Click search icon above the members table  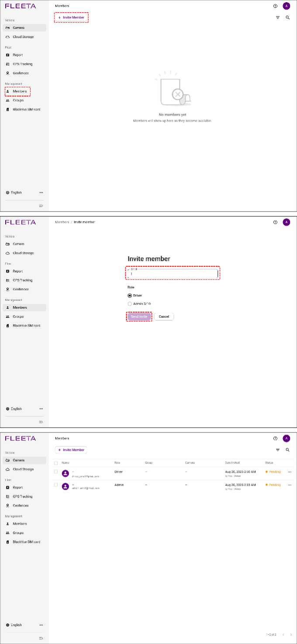tap(287, 450)
